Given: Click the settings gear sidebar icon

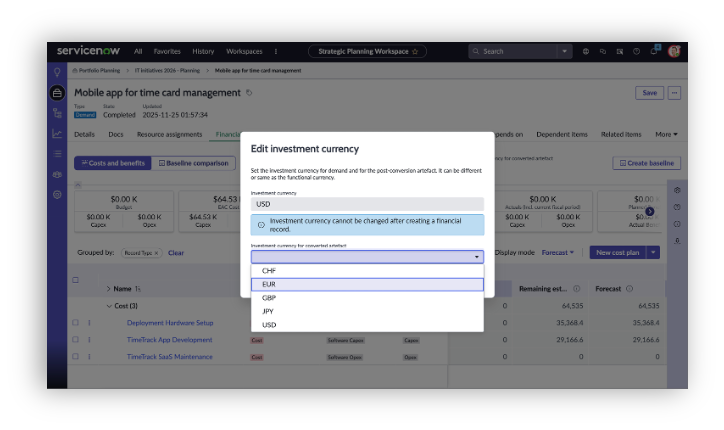Looking at the screenshot, I should 57,195.
